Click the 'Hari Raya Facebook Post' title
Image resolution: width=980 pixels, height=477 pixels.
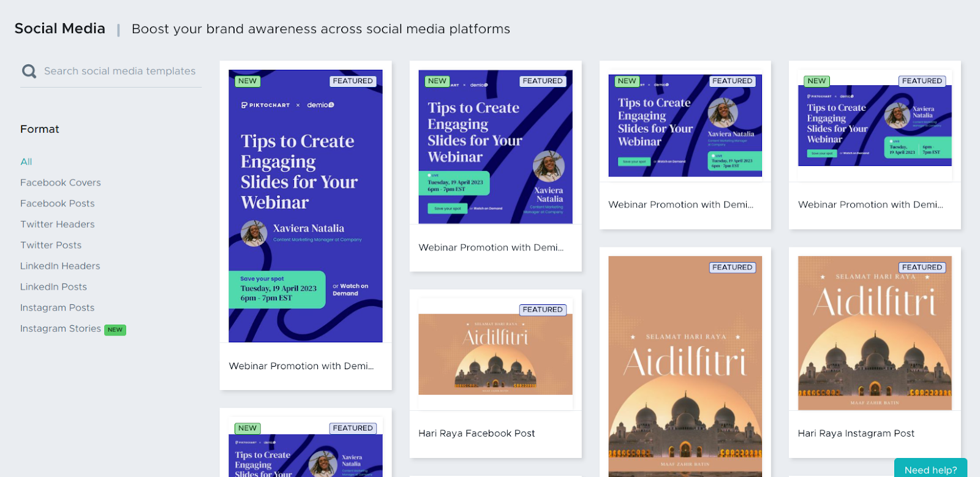tap(477, 434)
